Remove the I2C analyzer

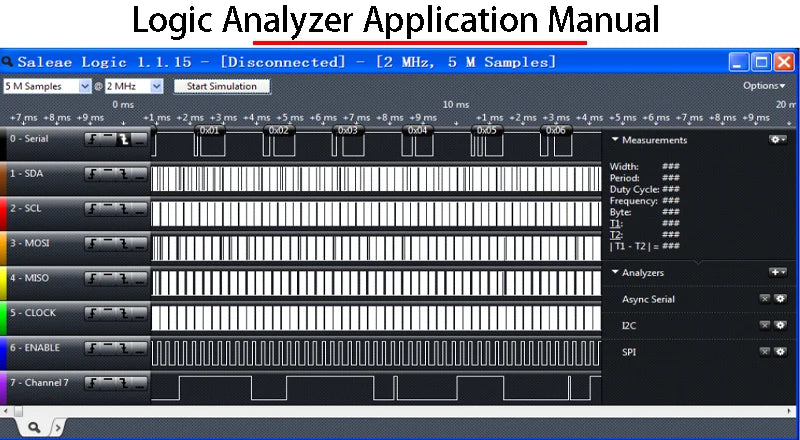click(x=764, y=325)
